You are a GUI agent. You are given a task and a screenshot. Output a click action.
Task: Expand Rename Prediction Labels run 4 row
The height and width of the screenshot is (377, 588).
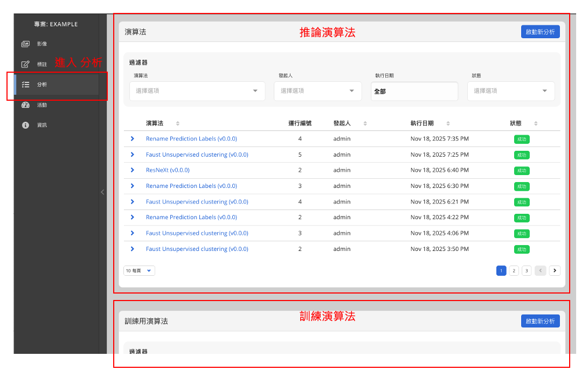132,139
